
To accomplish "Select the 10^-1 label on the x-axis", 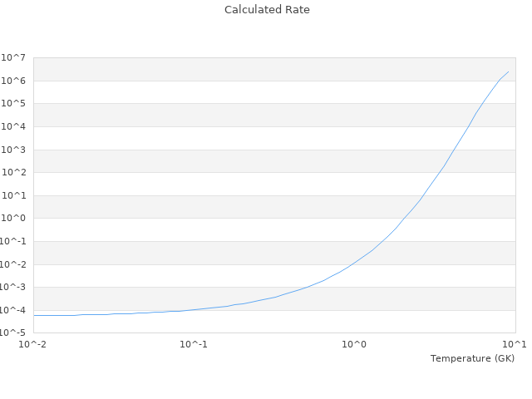I will tap(194, 344).
